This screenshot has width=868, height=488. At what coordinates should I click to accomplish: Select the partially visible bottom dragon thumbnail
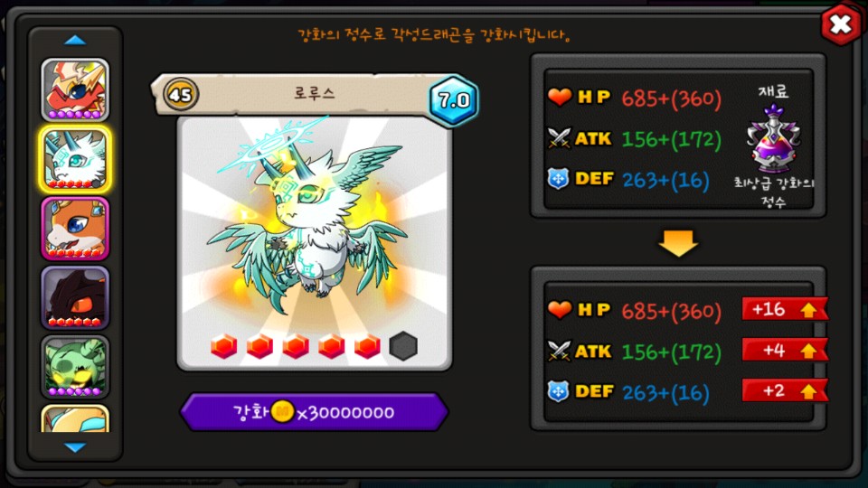coord(75,418)
